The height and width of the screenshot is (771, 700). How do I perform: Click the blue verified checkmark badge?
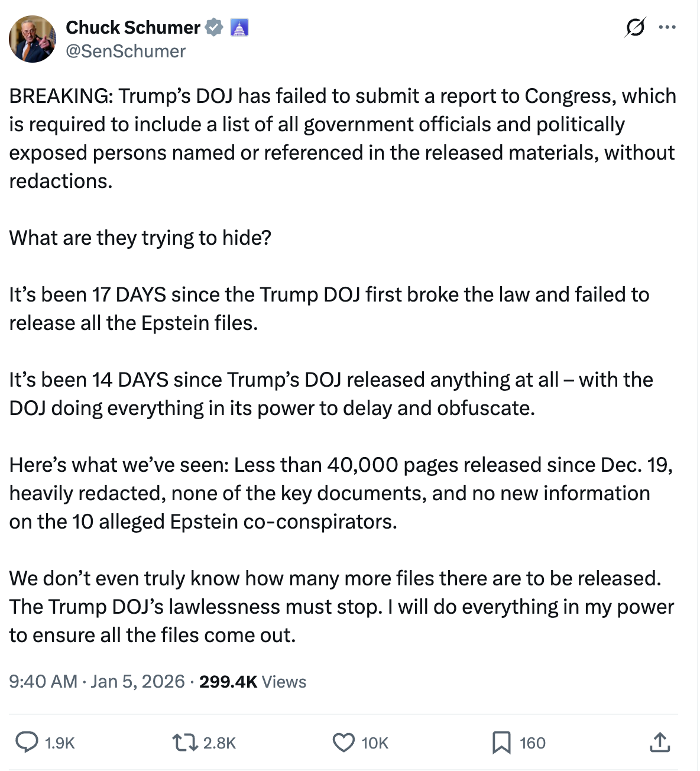click(213, 27)
